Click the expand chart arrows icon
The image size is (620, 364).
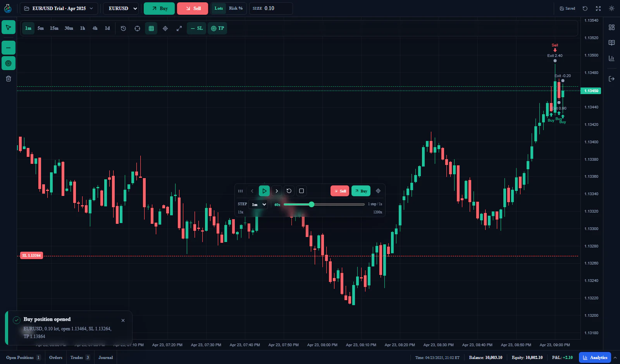[179, 28]
